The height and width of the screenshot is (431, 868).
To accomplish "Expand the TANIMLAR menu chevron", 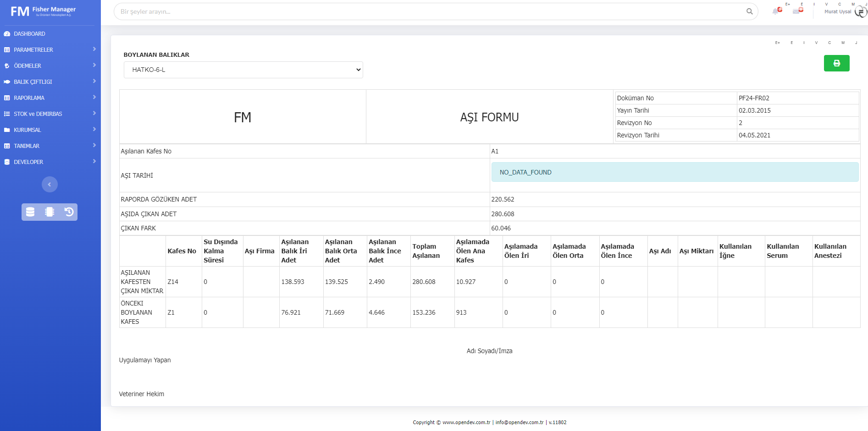I will [94, 145].
